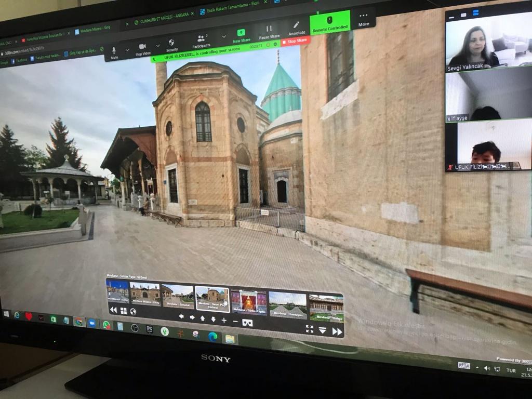
Task: Open the red heart app on taskbar
Action: click(x=29, y=316)
